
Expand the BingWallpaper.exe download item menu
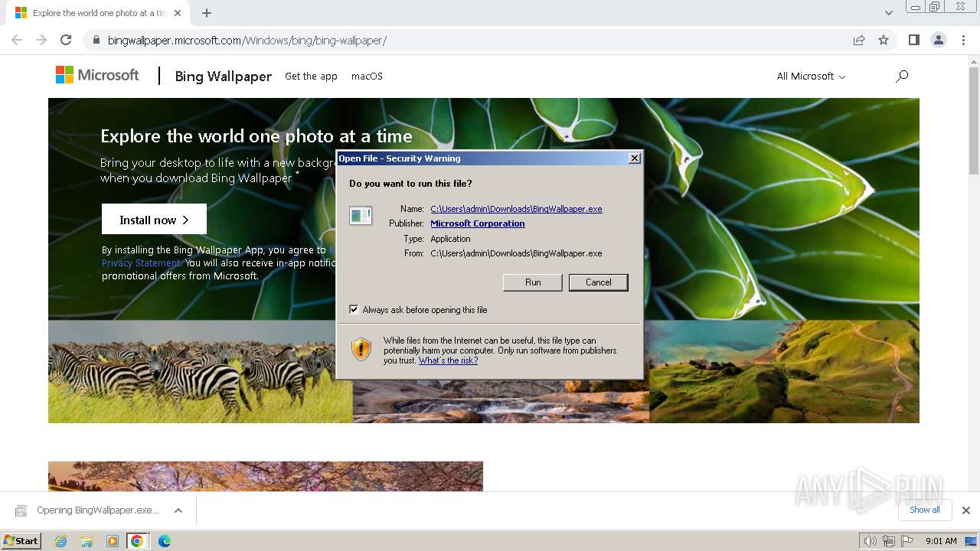click(178, 510)
